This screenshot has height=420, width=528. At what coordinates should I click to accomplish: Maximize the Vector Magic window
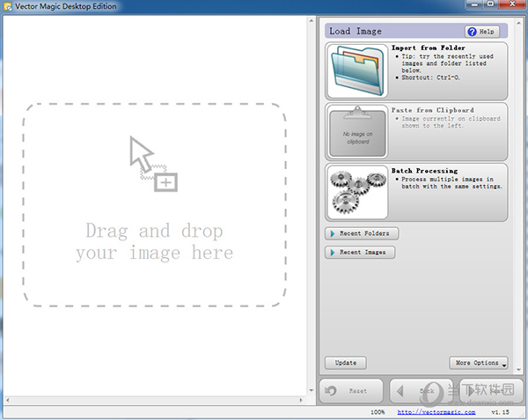[x=491, y=4]
